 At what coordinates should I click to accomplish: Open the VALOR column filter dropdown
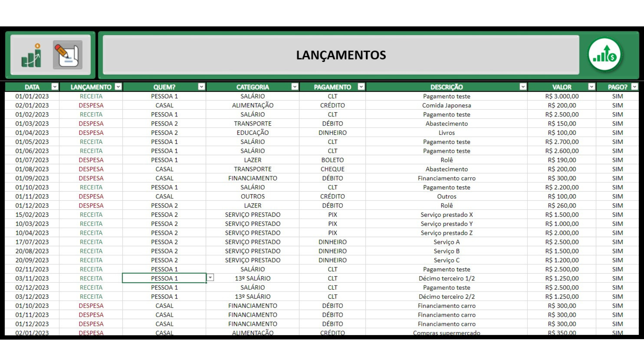point(591,87)
